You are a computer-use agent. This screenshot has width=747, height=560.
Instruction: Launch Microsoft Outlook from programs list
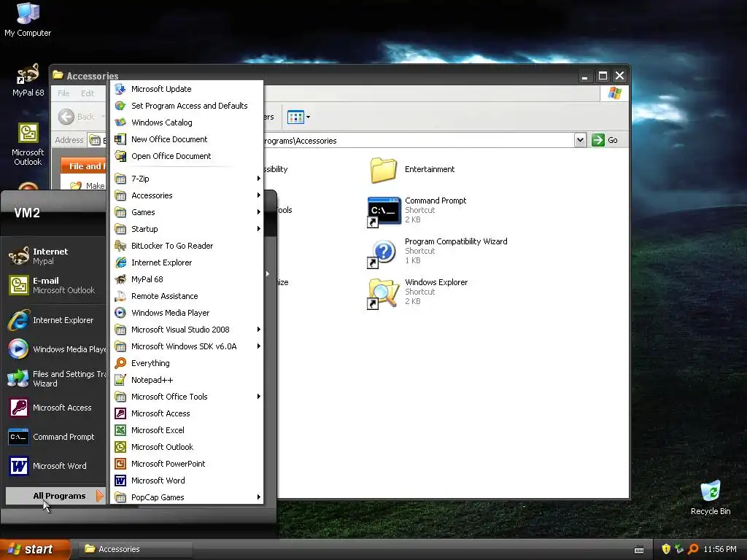(187, 447)
